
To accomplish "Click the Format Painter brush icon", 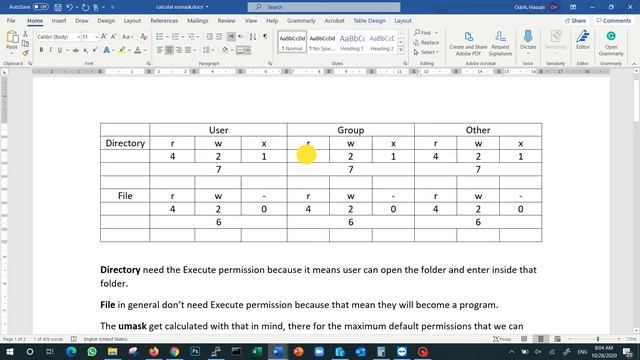I will pos(25,53).
